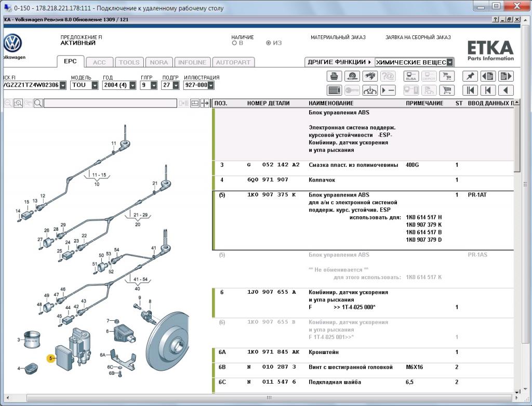The height and width of the screenshot is (406, 532).
Task: Expand the ХИМИЧЕСКИЕ ВЕЩЕС dropdown
Action: 449,62
